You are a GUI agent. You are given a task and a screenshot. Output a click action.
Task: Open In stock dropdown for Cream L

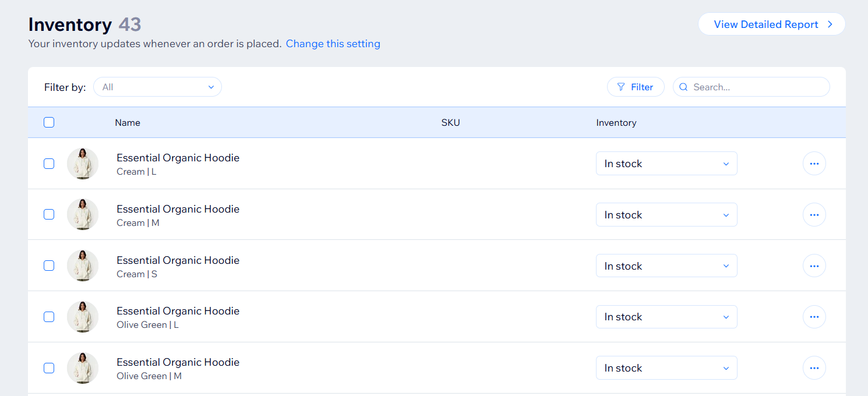pyautogui.click(x=666, y=164)
